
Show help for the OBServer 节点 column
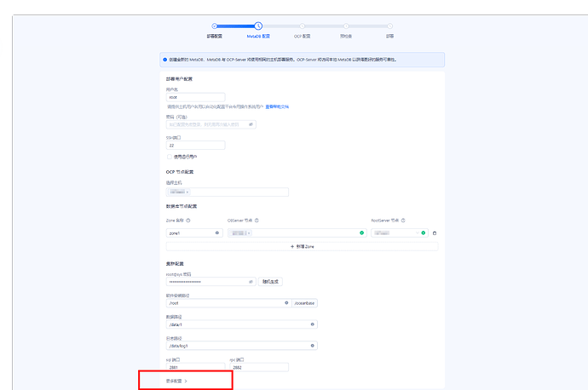pos(257,221)
